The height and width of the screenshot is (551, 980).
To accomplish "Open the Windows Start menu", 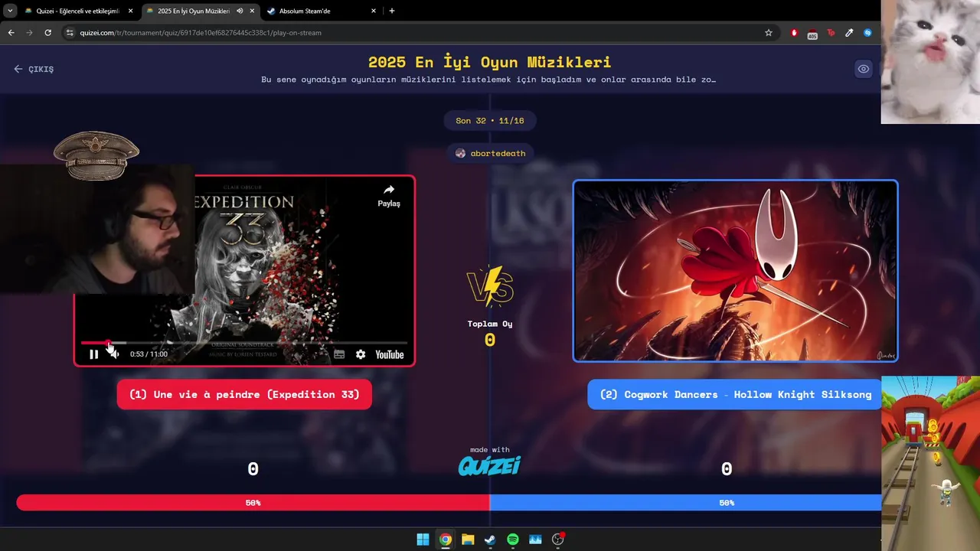I will click(x=423, y=540).
